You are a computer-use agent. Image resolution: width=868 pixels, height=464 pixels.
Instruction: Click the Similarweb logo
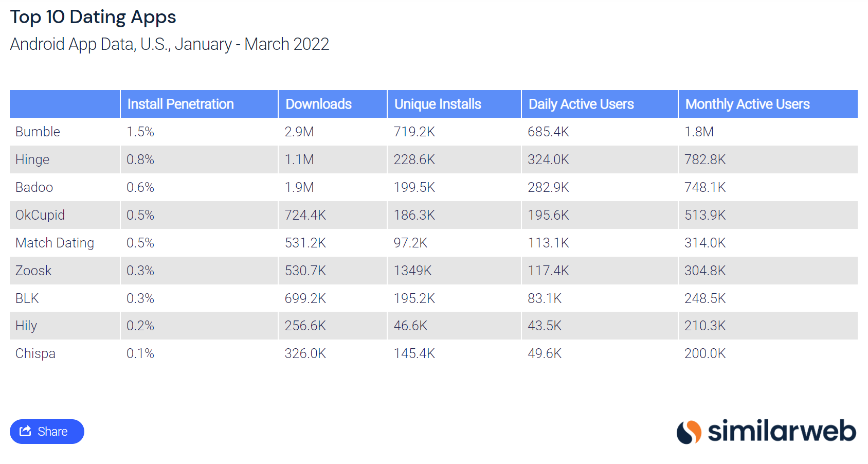[x=766, y=431]
